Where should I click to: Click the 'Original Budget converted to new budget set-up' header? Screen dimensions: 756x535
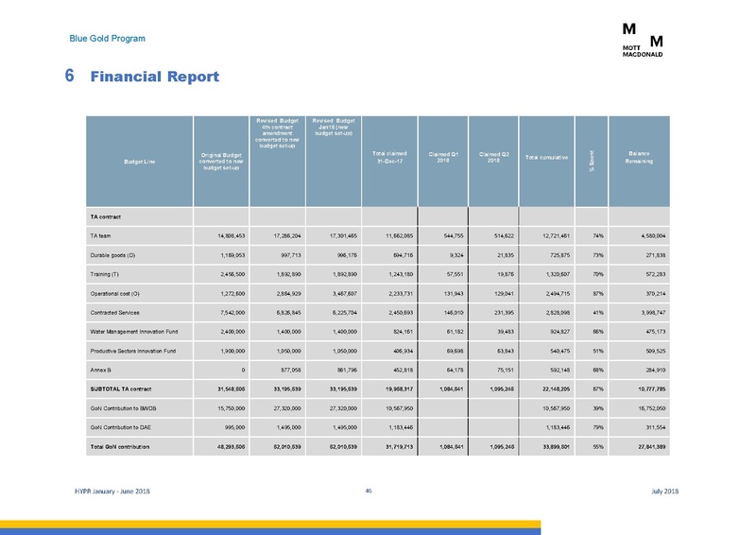tap(221, 161)
